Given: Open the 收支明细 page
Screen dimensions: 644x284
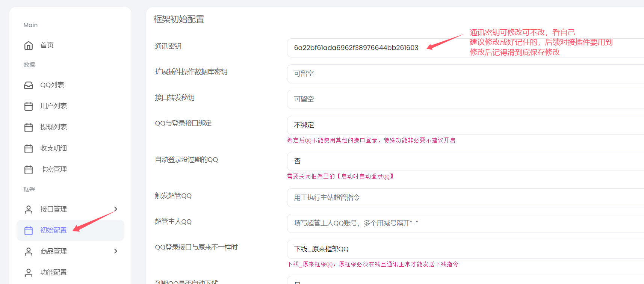Looking at the screenshot, I should [x=53, y=148].
